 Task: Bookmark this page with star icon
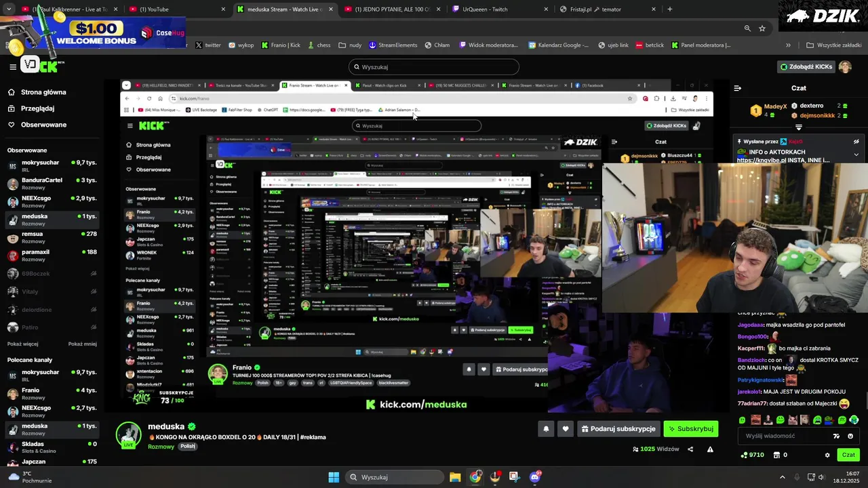coord(762,28)
